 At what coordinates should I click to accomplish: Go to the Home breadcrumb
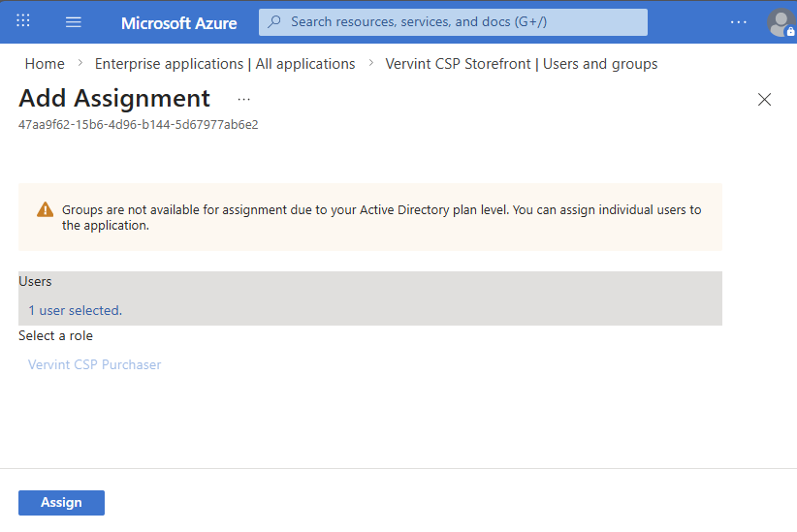[45, 64]
